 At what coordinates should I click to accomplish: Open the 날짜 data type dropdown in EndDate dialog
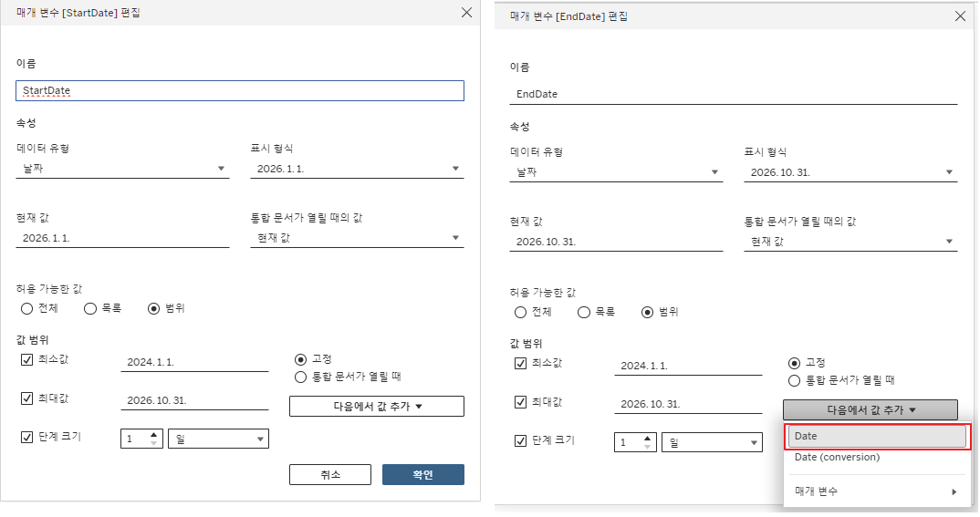point(616,172)
